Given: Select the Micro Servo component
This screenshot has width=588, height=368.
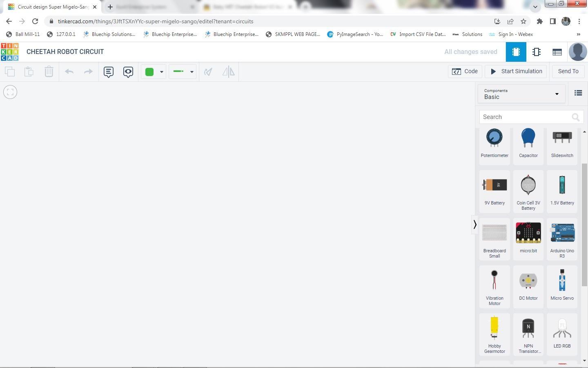Looking at the screenshot, I should [x=562, y=287].
